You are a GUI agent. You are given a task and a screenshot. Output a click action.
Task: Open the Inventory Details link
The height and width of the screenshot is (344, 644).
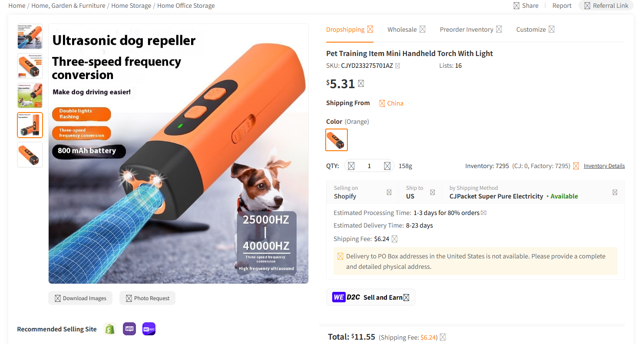tap(604, 166)
